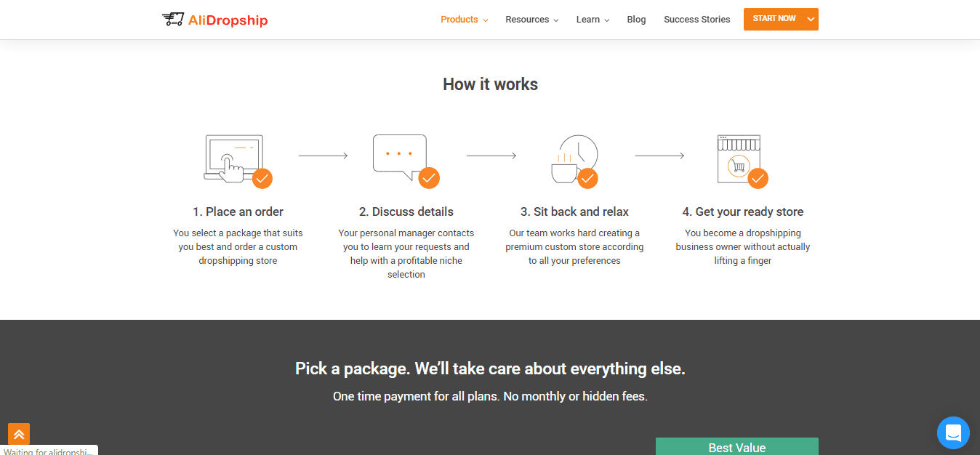Viewport: 980px width, 455px height.
Task: Select the Best Value package banner
Action: pos(736,446)
